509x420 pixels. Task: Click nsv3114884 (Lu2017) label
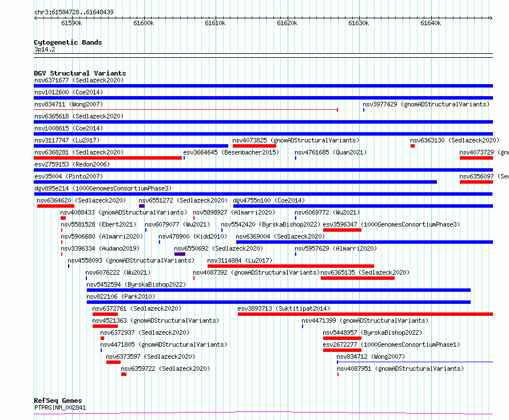tap(240, 260)
